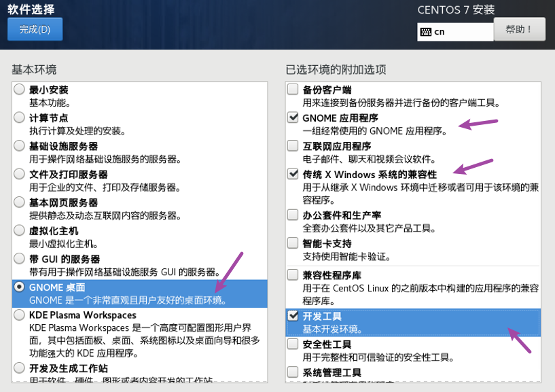Click the text 执行计算及处理的安装。
The width and height of the screenshot is (555, 392).
[x=77, y=131]
